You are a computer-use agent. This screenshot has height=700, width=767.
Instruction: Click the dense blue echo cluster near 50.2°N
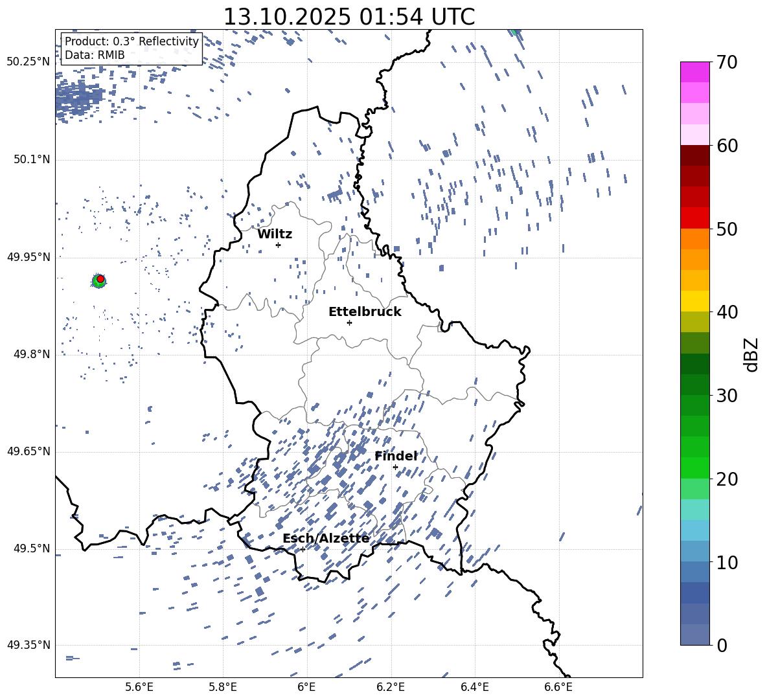78,96
